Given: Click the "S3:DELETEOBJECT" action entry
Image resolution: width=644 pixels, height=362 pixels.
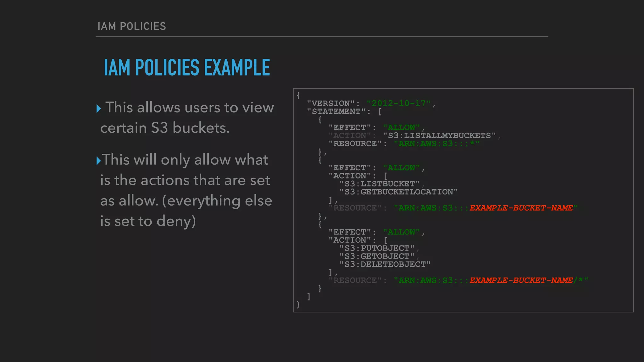Looking at the screenshot, I should [385, 264].
